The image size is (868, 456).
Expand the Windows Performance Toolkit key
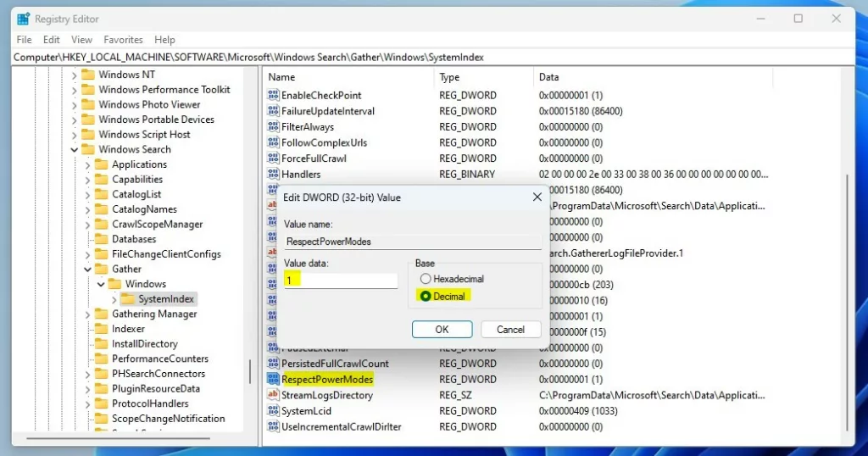point(75,90)
